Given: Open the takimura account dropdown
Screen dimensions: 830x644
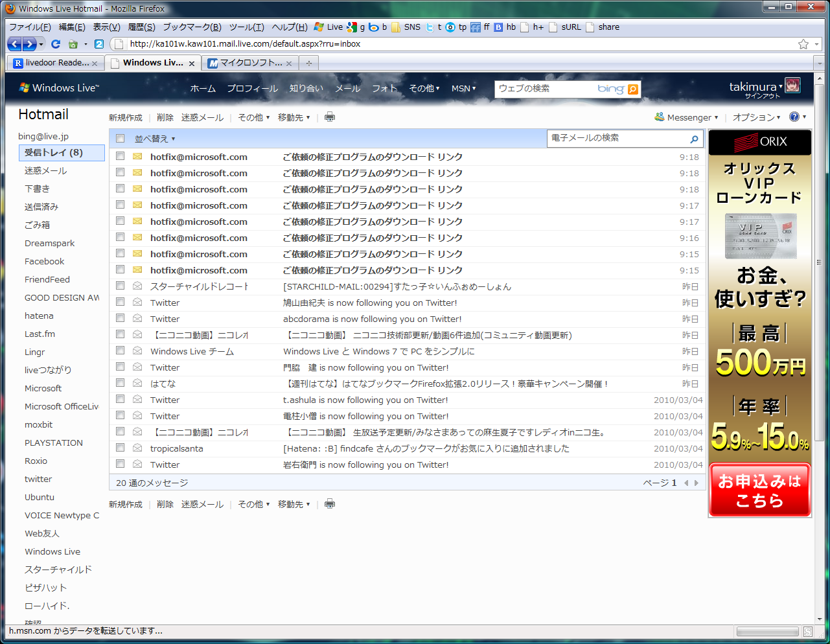Looking at the screenshot, I should [x=756, y=87].
